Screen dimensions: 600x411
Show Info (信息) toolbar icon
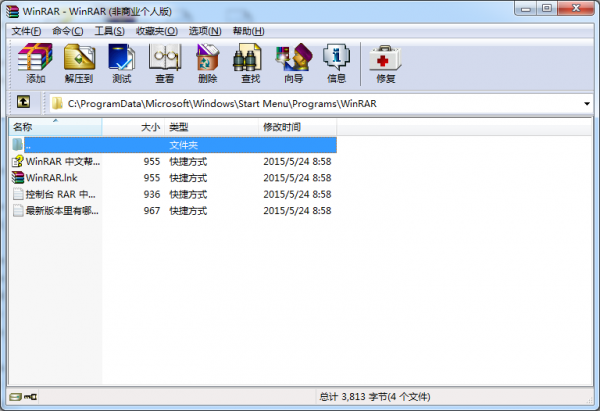tap(337, 63)
